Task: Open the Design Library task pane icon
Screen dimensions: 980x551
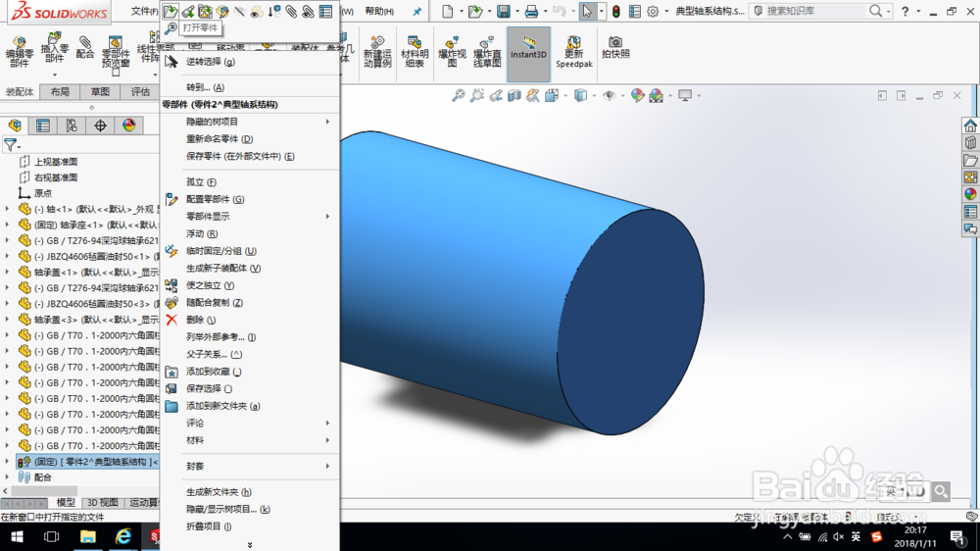Action: click(x=970, y=142)
